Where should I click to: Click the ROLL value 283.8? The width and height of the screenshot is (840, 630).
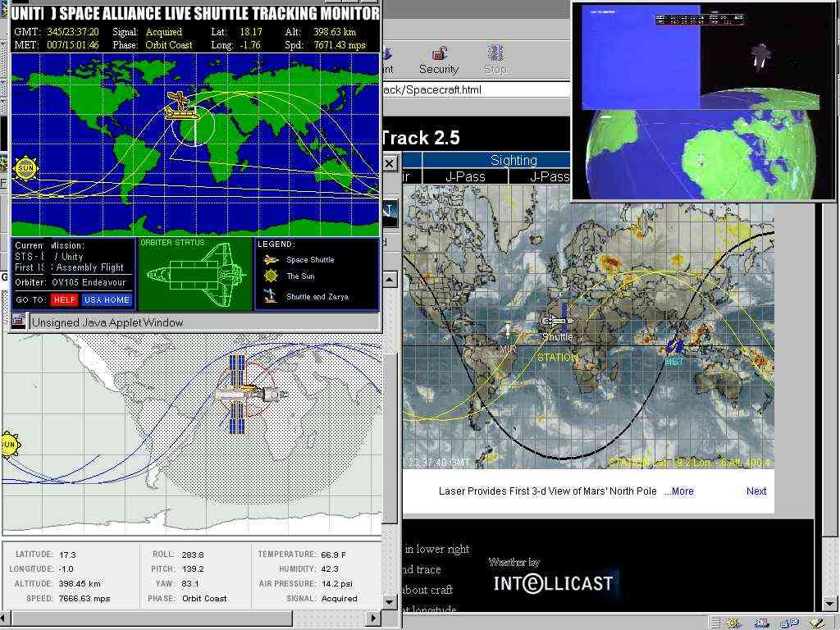[x=193, y=555]
